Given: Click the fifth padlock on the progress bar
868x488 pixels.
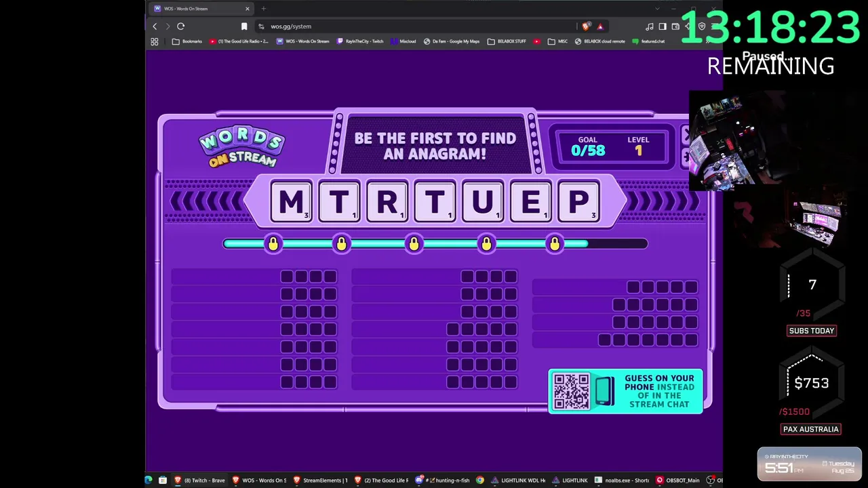Looking at the screenshot, I should (x=555, y=243).
